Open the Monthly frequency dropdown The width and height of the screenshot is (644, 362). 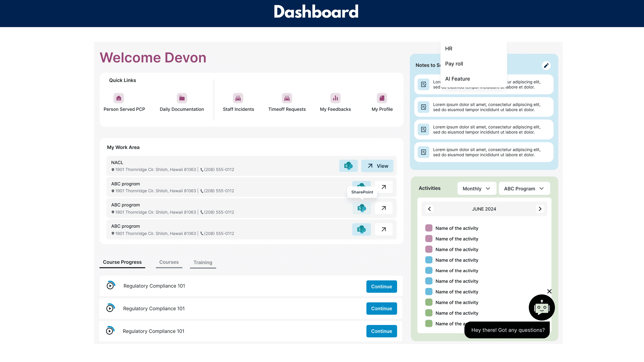click(477, 189)
